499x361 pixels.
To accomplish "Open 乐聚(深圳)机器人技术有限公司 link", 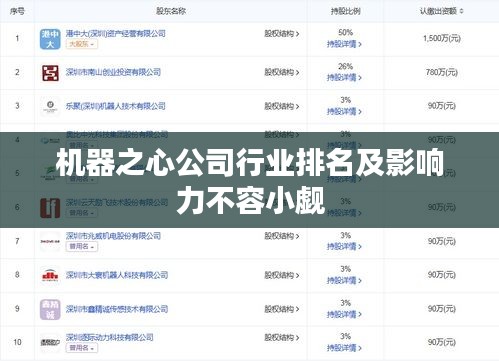I will (x=115, y=106).
